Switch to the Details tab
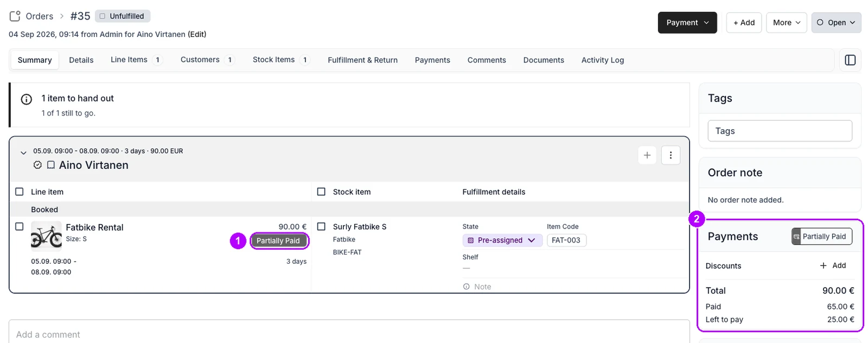The image size is (868, 343). (x=81, y=60)
